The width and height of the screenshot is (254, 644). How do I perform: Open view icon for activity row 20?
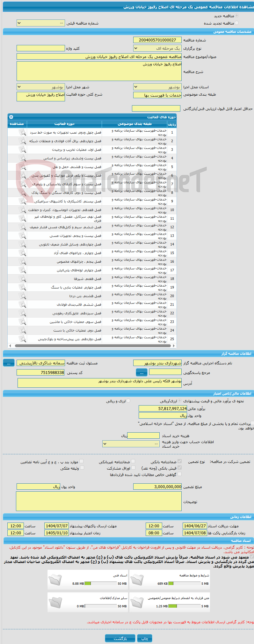(22, 296)
